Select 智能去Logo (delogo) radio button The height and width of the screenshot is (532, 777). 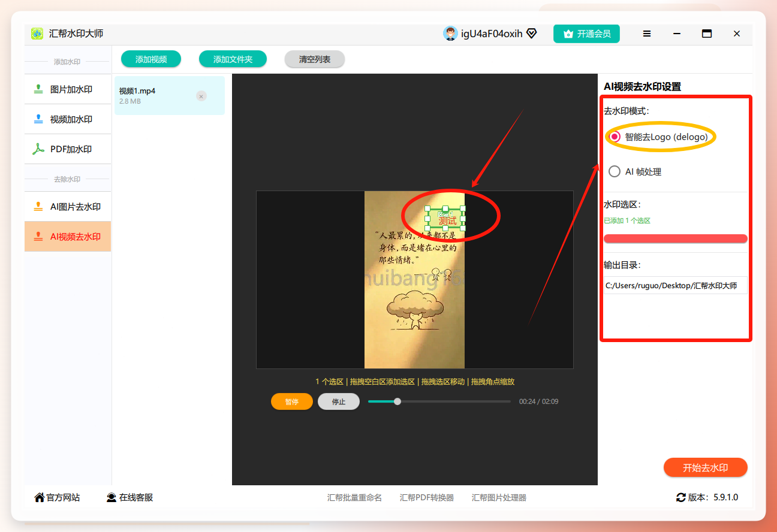click(615, 137)
